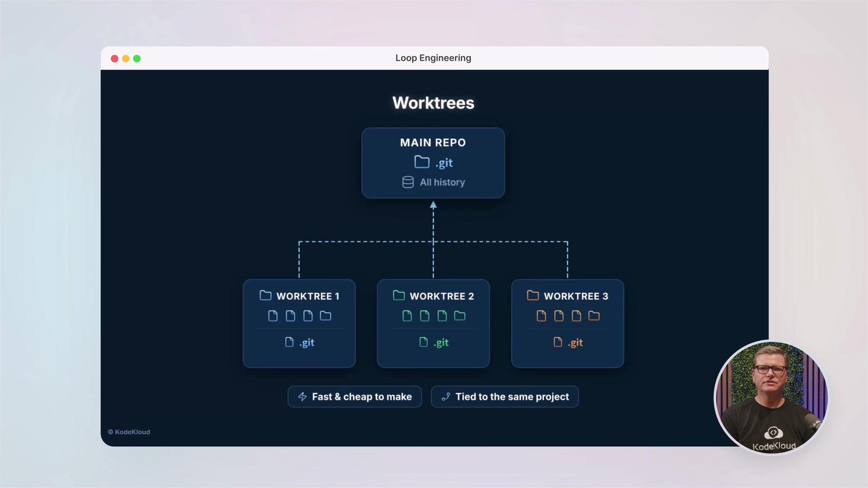Click the Tied to the same project badge
This screenshot has width=868, height=488.
coord(505,397)
